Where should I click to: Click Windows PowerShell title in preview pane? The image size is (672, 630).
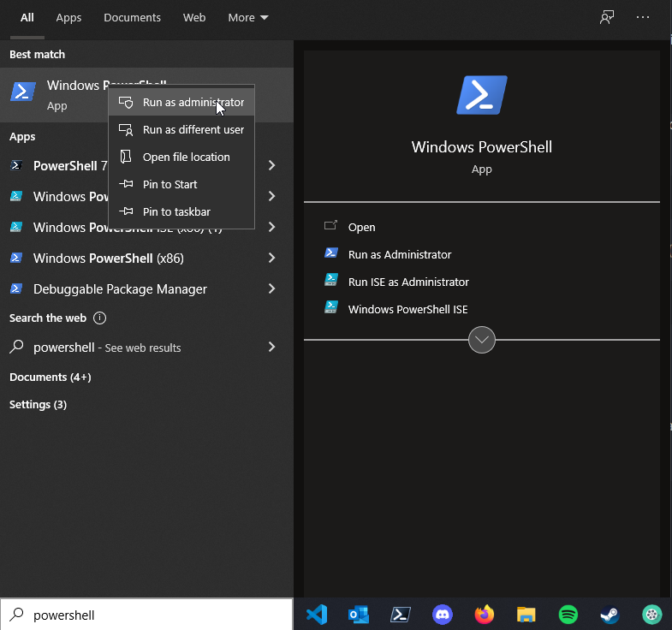[482, 147]
